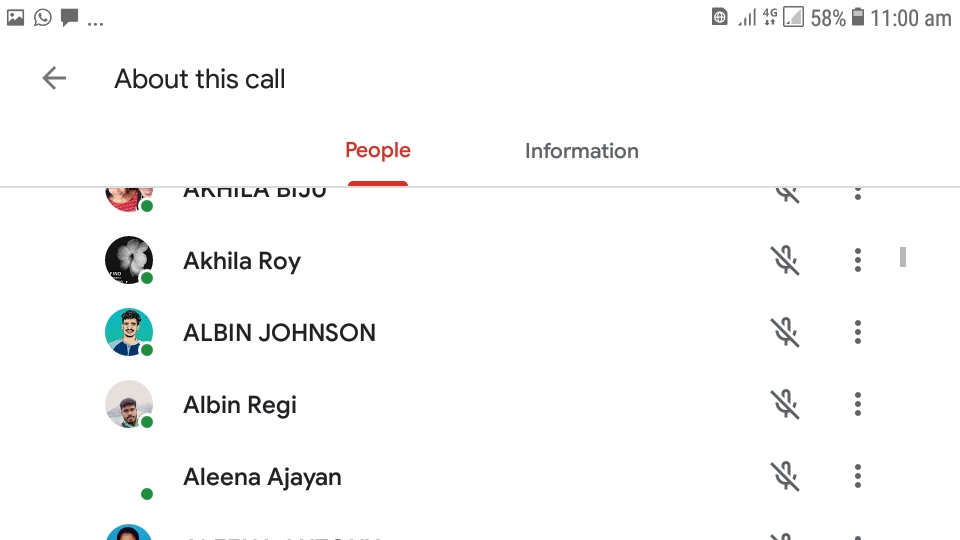Mute Albin Regi's microphone
The image size is (960, 540).
(x=786, y=405)
